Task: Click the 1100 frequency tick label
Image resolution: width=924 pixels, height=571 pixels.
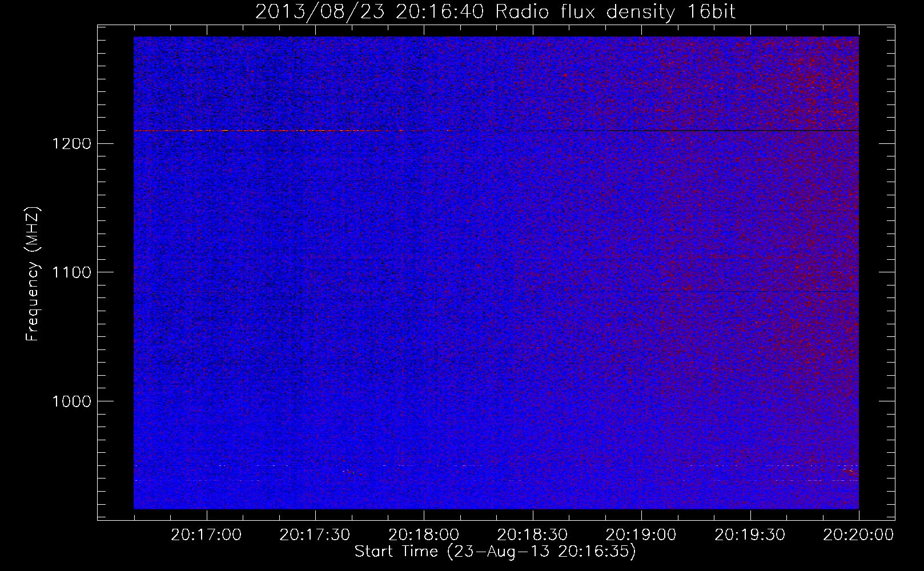Action: 71,272
